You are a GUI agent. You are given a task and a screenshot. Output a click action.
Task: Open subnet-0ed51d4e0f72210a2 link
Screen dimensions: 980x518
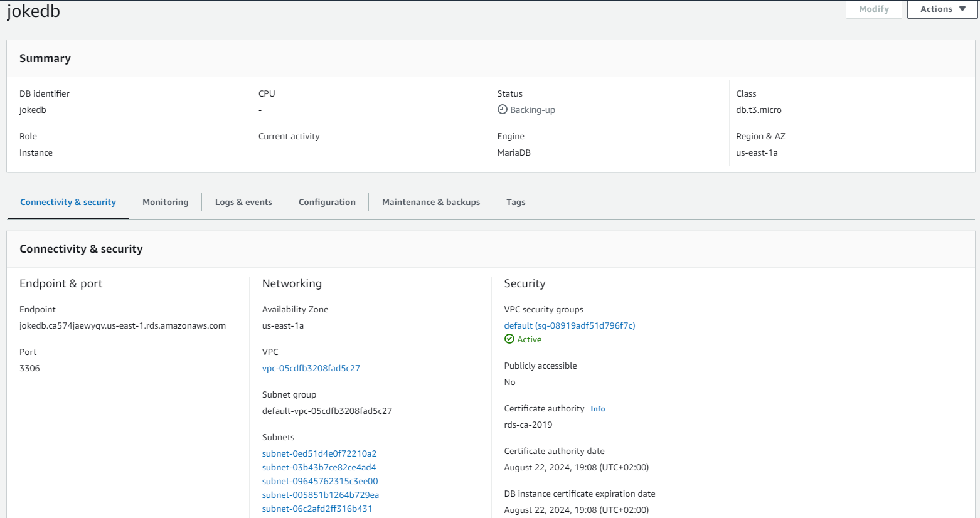click(x=319, y=453)
